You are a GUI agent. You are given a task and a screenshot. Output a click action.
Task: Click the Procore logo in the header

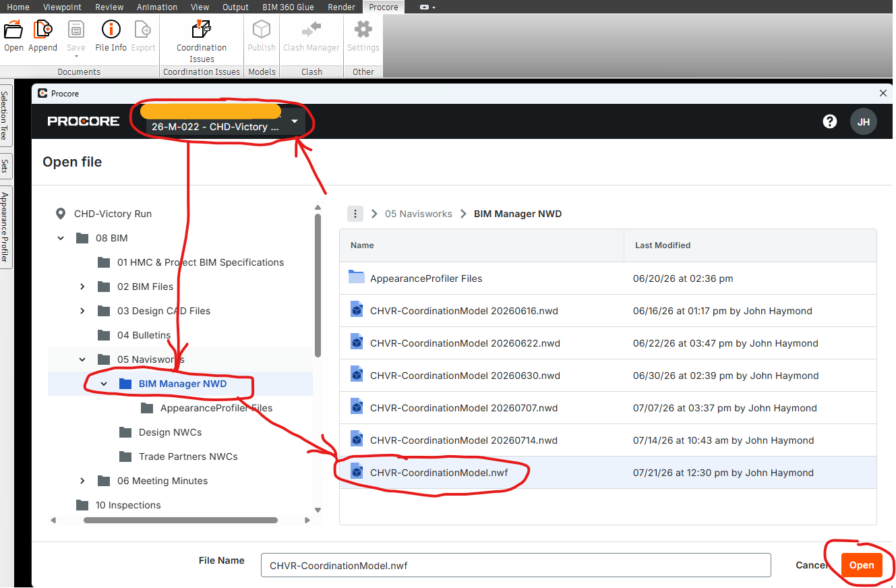[84, 121]
